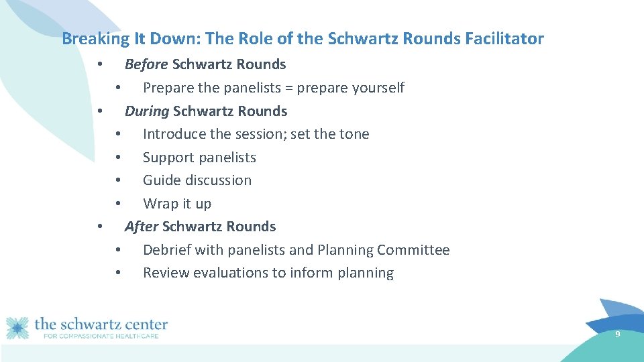Image resolution: width=644 pixels, height=362 pixels.
Task: Select the slide title about Facilitator role
Action: pos(303,39)
